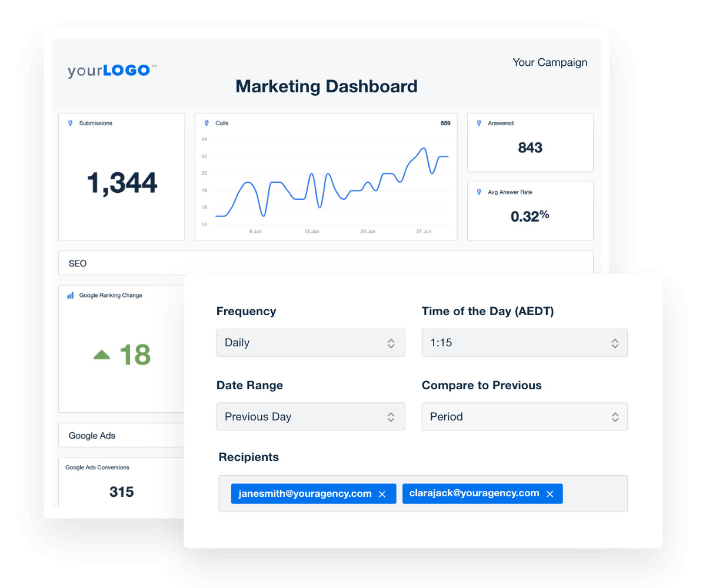Image resolution: width=706 pixels, height=588 pixels.
Task: Click the 6 Jun axis label
Action: point(255,232)
